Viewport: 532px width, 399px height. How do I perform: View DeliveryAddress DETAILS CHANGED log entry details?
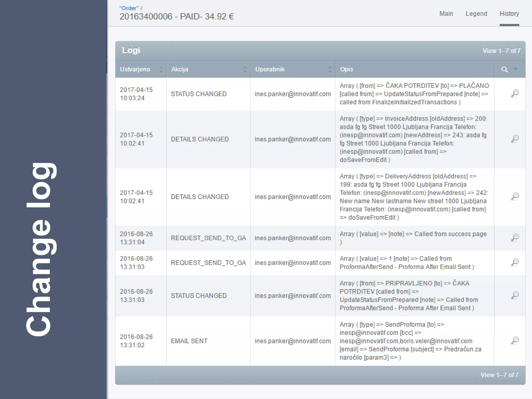click(515, 196)
